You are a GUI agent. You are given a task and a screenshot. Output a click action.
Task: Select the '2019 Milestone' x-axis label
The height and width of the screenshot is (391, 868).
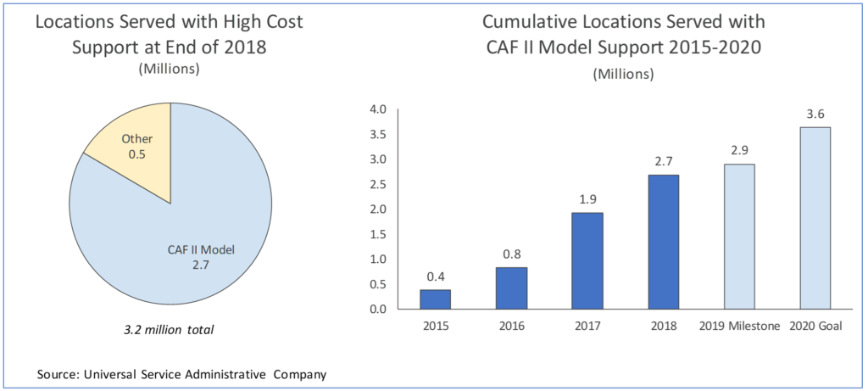click(739, 326)
